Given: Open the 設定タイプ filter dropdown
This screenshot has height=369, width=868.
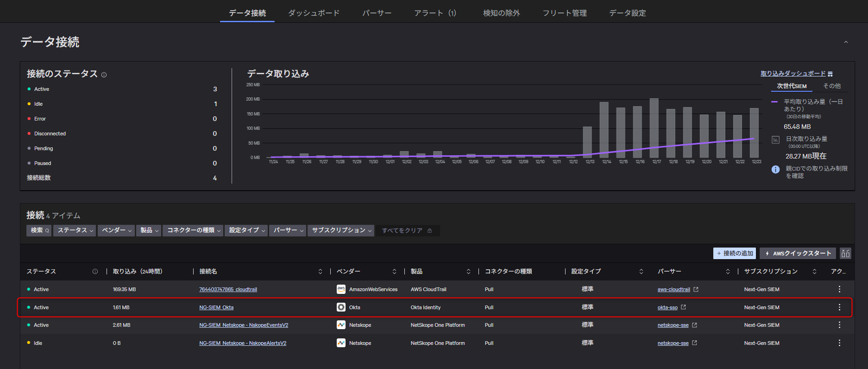Looking at the screenshot, I should (246, 230).
